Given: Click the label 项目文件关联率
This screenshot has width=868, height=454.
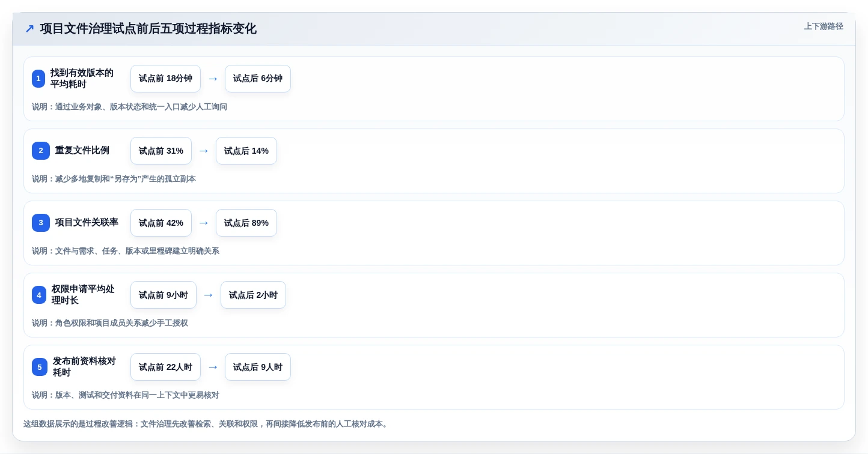Looking at the screenshot, I should coord(87,223).
